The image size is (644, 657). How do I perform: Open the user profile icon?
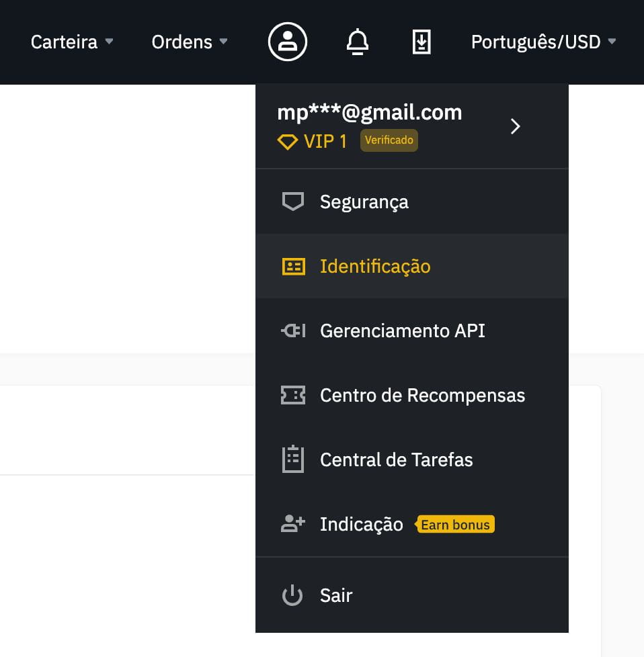click(288, 42)
